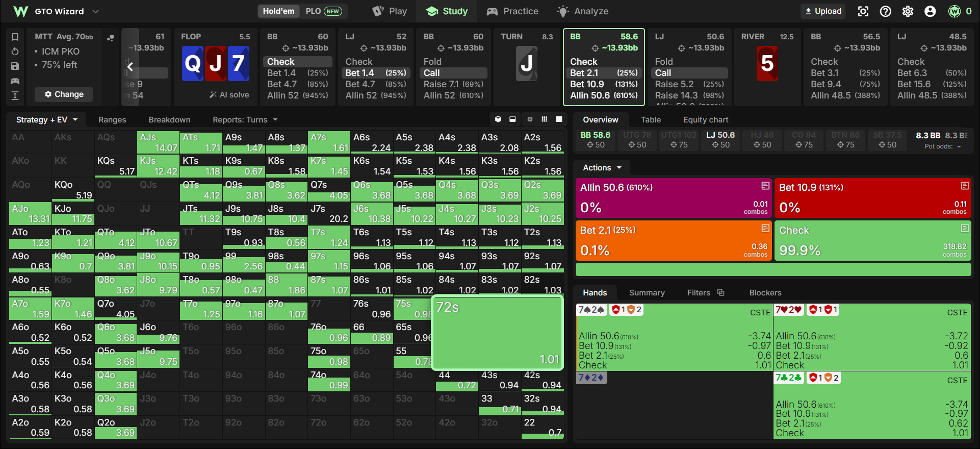Click the GTO Wizard logo
The height and width of the screenshot is (449, 980).
pos(21,11)
